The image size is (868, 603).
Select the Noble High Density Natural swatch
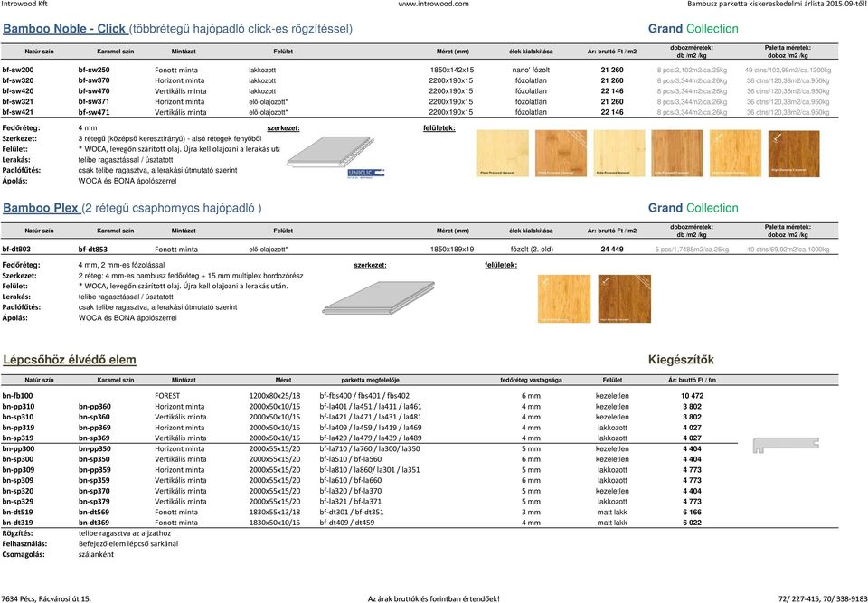(x=735, y=154)
